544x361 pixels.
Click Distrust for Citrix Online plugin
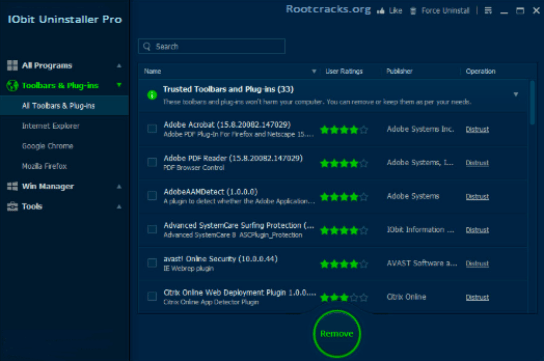(477, 297)
